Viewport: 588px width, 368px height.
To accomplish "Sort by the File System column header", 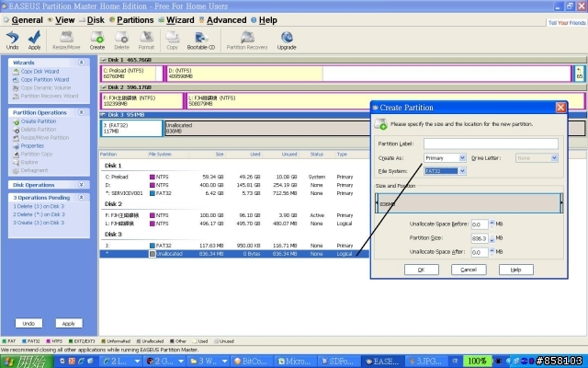I will point(160,155).
